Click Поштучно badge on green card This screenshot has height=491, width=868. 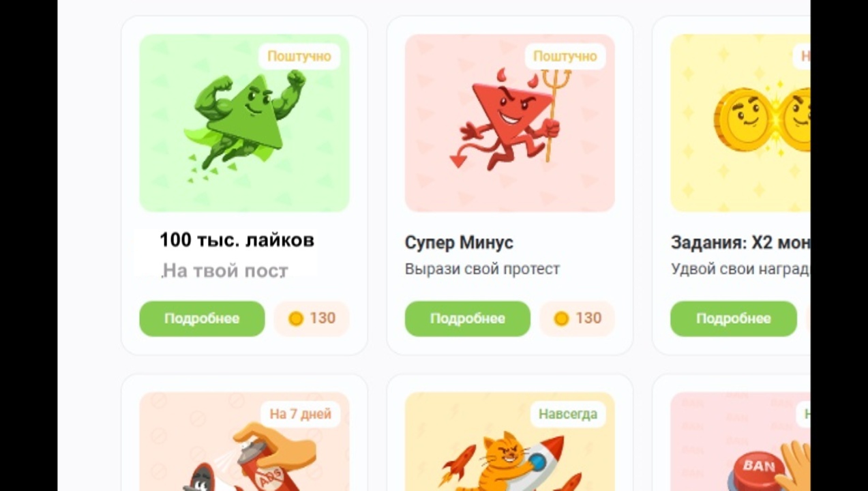point(299,57)
